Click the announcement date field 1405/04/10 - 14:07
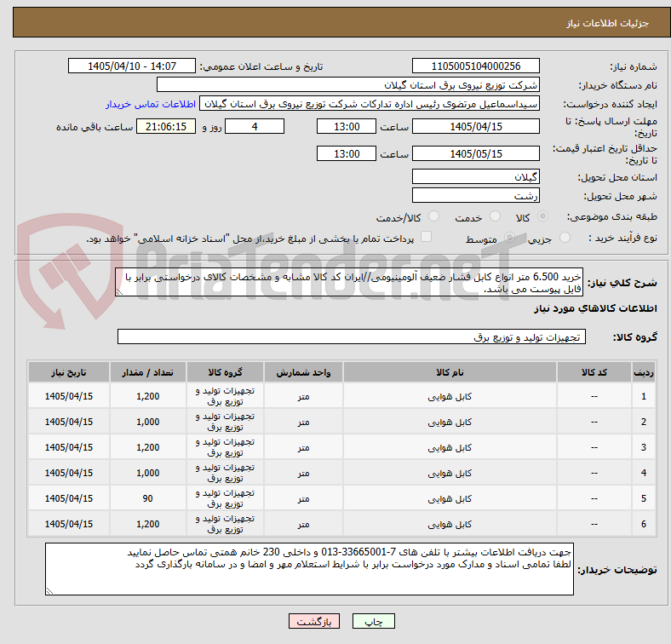This screenshot has height=644, width=671. 132,66
